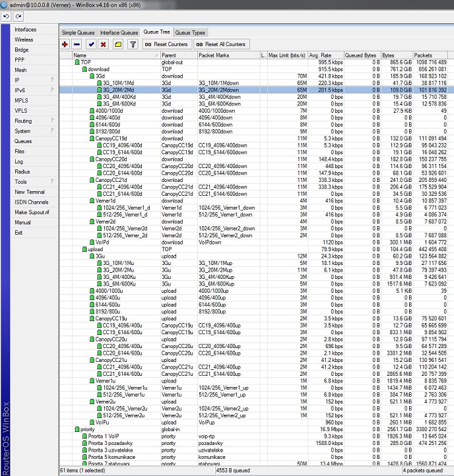Open MPLS in the sidebar

21,100
